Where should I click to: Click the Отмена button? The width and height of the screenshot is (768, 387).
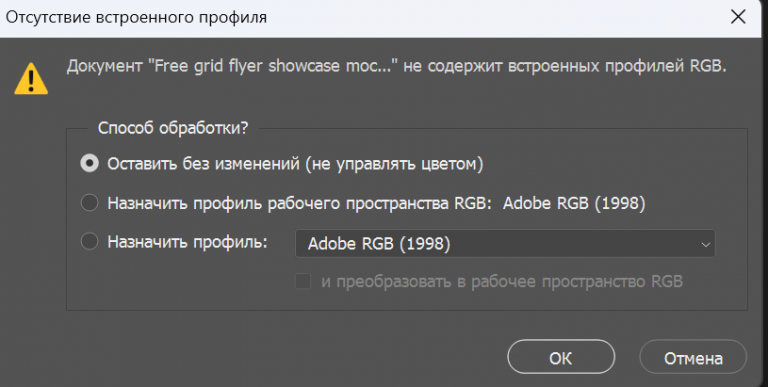click(693, 357)
